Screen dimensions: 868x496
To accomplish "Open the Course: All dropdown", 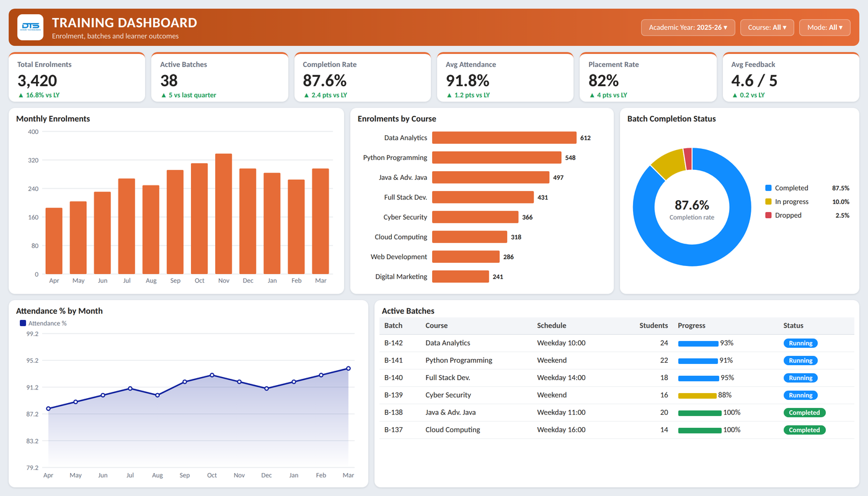I will (x=767, y=27).
